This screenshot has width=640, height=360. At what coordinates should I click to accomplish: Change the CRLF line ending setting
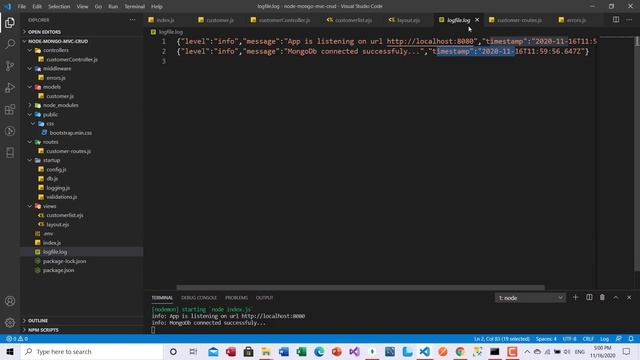(588, 339)
